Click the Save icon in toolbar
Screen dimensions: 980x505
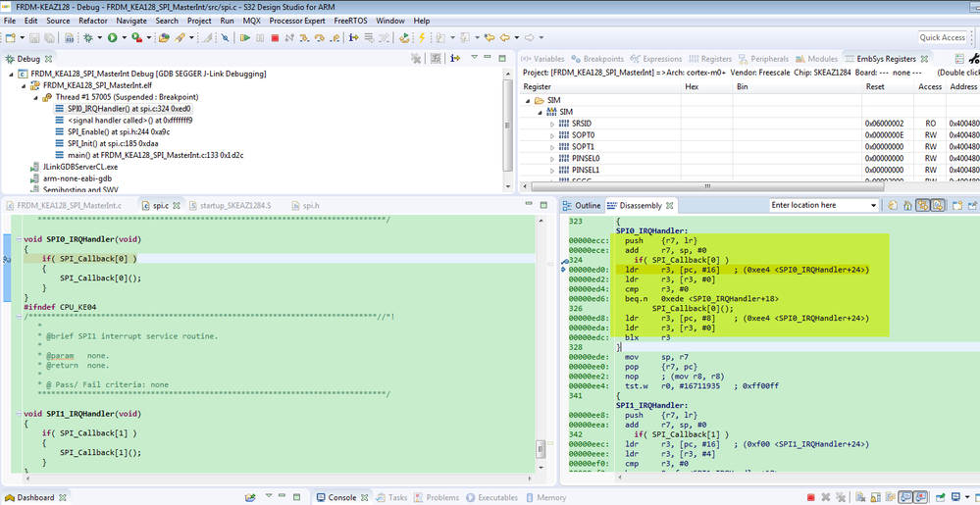coord(34,38)
